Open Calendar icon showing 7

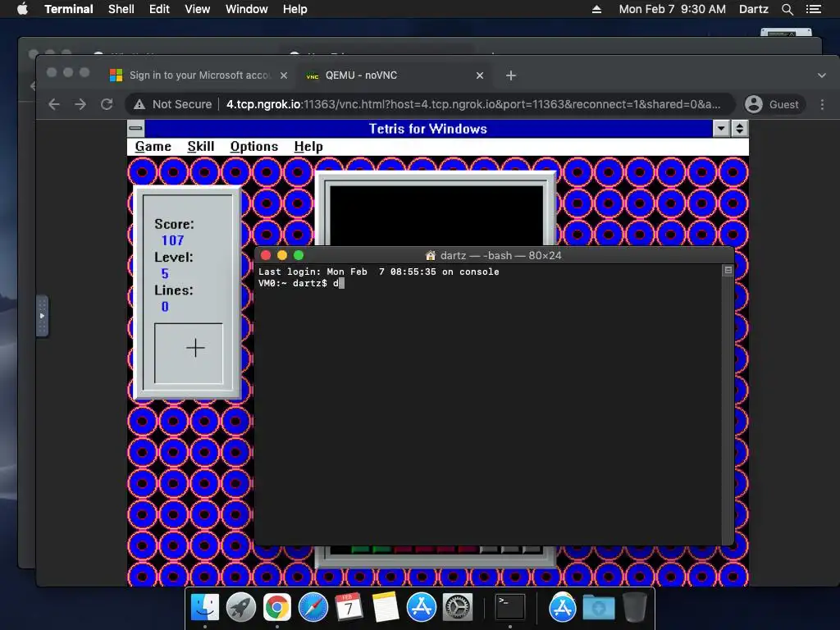coord(349,608)
